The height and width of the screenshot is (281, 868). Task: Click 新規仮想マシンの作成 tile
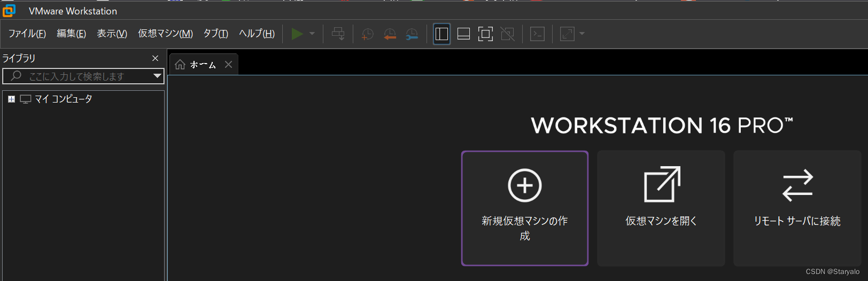pos(525,208)
